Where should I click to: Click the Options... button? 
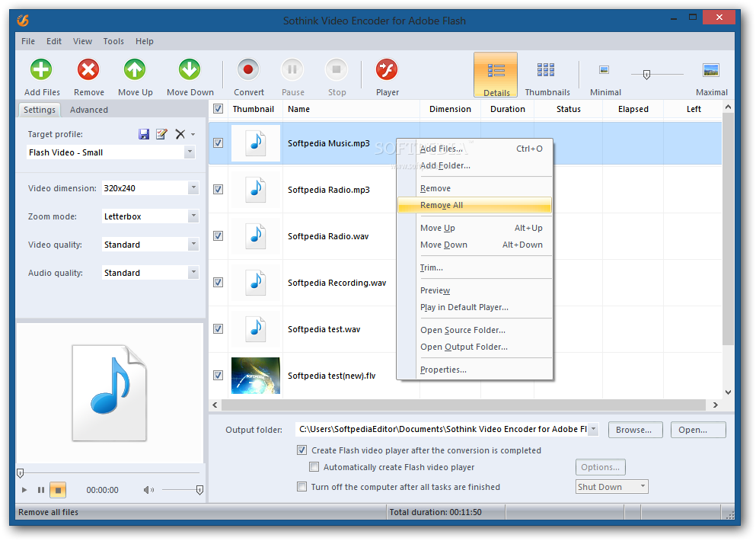click(x=600, y=466)
